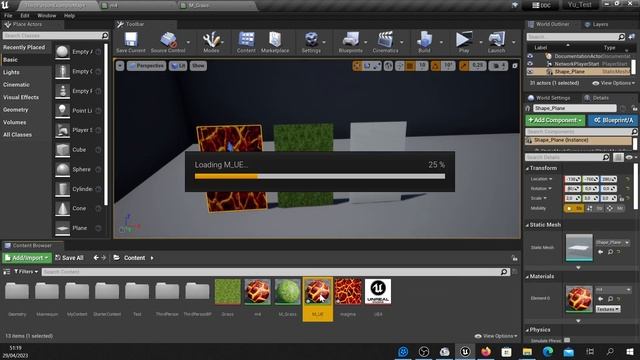Go back in Content Browser history
Viewport: 640px width, 360px height.
coord(96,258)
